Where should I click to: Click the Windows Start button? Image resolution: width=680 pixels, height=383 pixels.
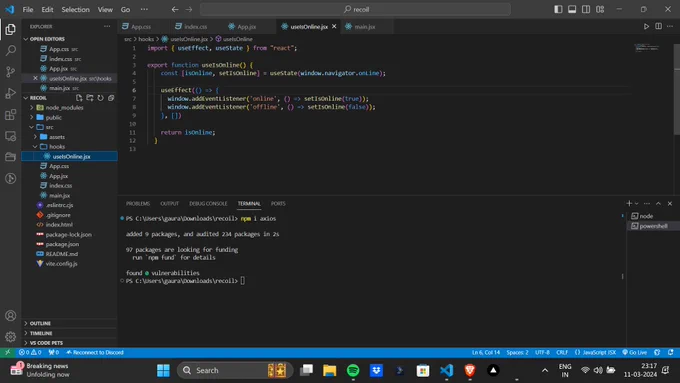pyautogui.click(x=163, y=370)
